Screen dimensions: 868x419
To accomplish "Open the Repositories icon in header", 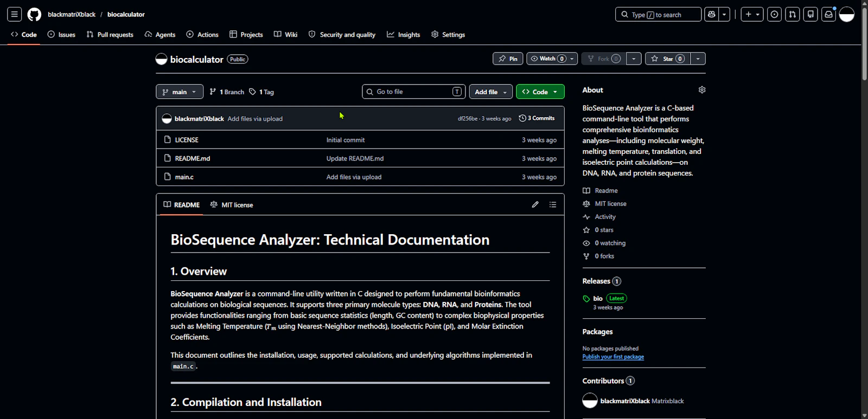I will click(x=810, y=15).
